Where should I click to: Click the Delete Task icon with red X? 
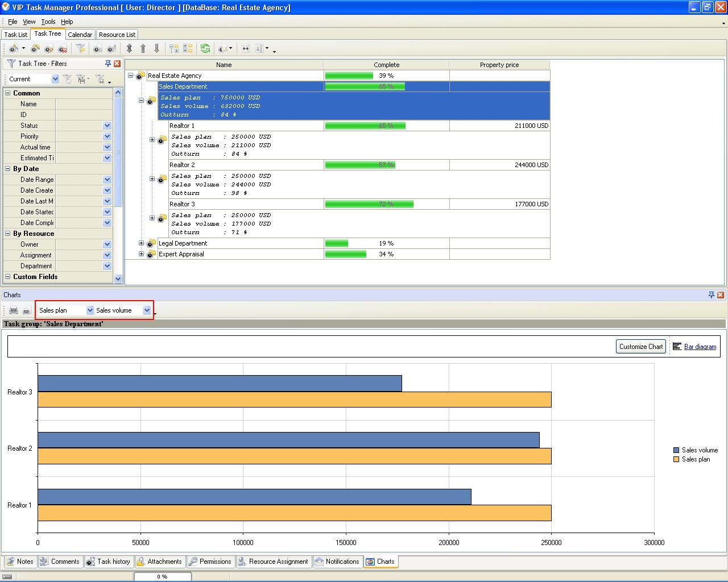tap(63, 49)
